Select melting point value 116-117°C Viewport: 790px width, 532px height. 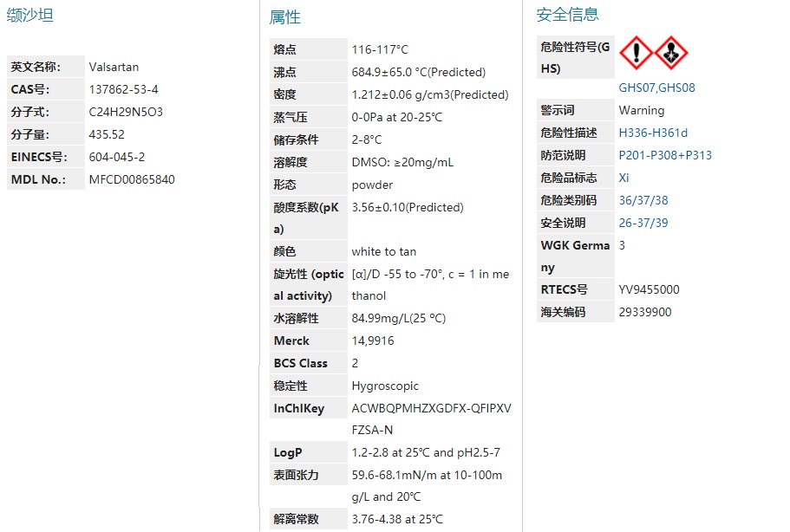(380, 50)
